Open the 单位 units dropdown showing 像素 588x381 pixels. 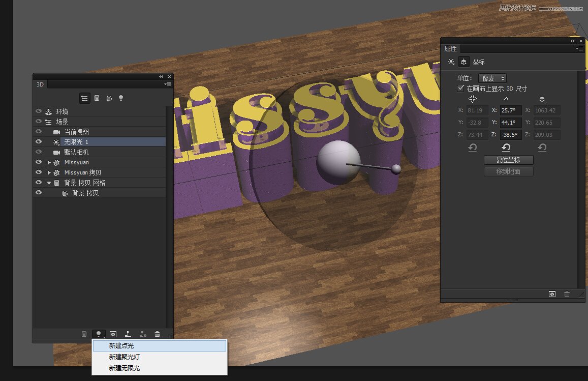click(491, 78)
